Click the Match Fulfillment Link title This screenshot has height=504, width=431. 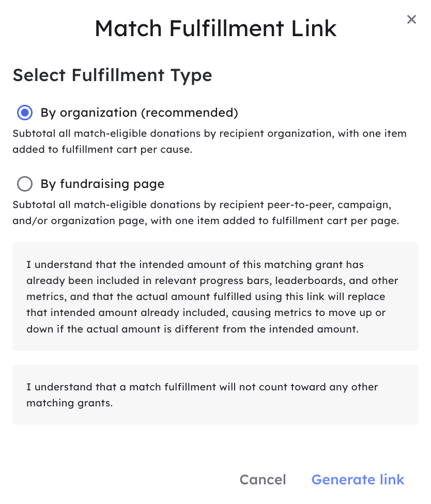pyautogui.click(x=215, y=28)
